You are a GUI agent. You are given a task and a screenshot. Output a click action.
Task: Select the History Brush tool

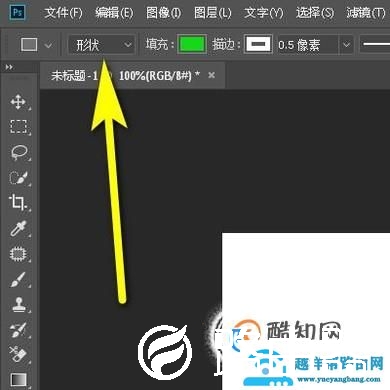(18, 330)
